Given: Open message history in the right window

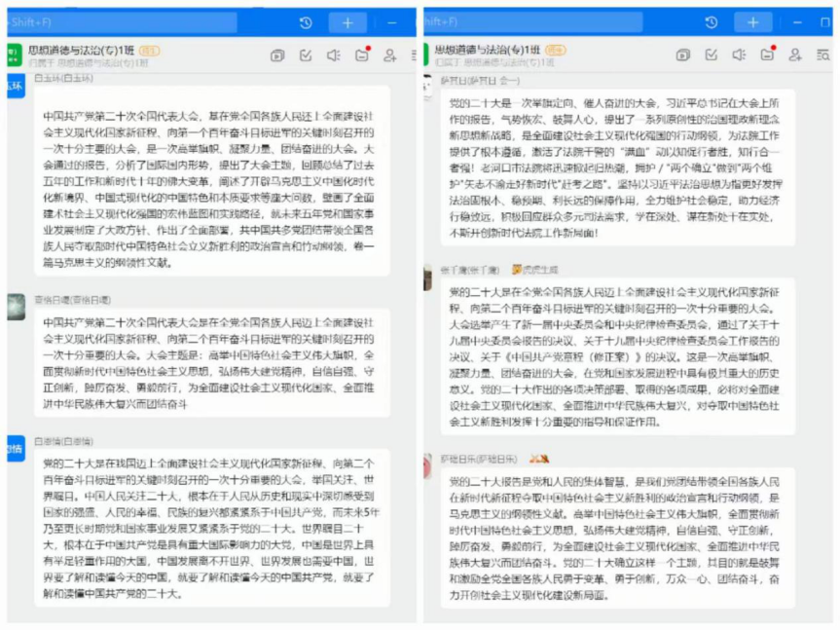Looking at the screenshot, I should (x=712, y=22).
